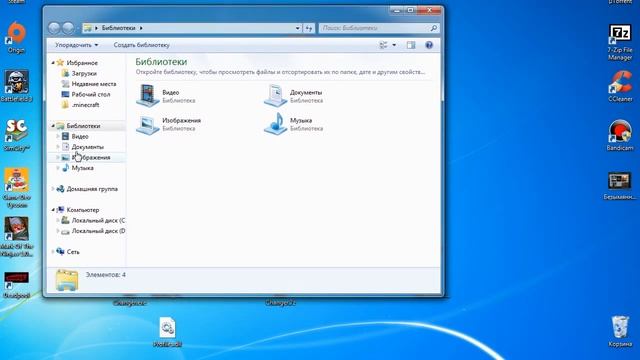Open view options dropdown arrow
This screenshot has height=360, width=640.
click(394, 45)
